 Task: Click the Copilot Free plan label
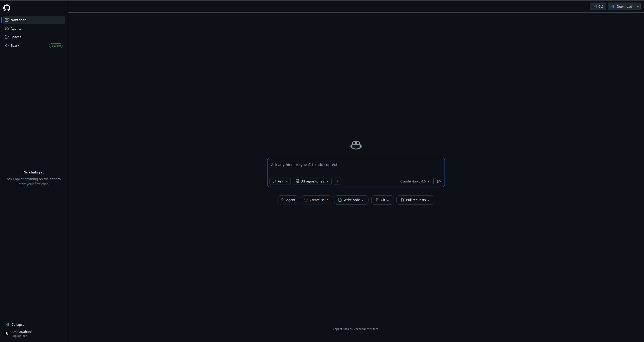pyautogui.click(x=19, y=336)
